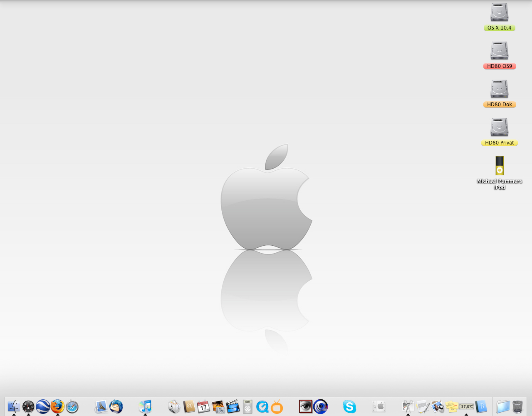This screenshot has width=532, height=416.
Task: Select the HD80 Privat drive icon
Action: [x=499, y=127]
